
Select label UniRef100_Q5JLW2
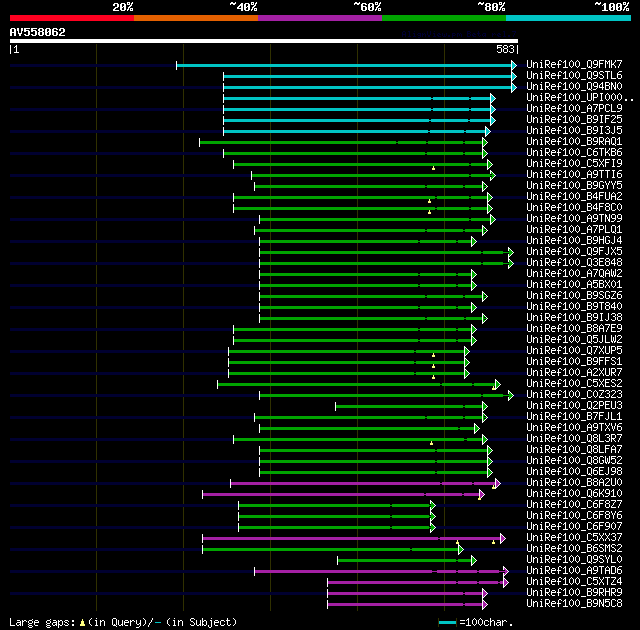coord(574,339)
